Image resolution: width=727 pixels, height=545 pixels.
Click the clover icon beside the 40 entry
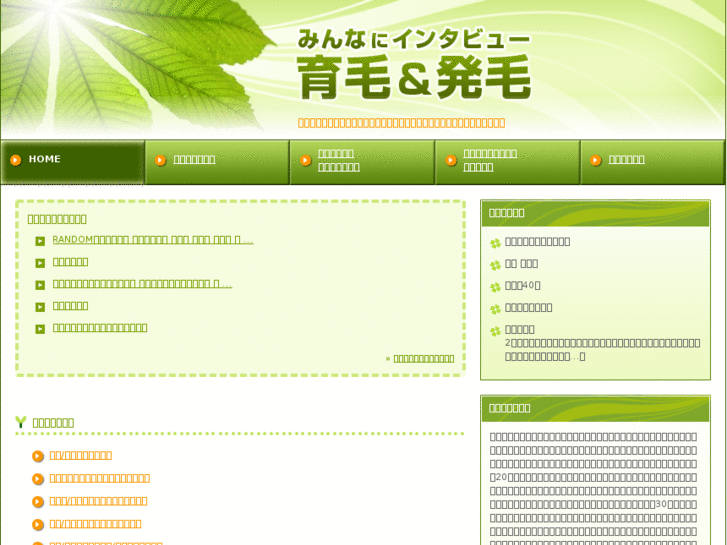click(x=495, y=287)
